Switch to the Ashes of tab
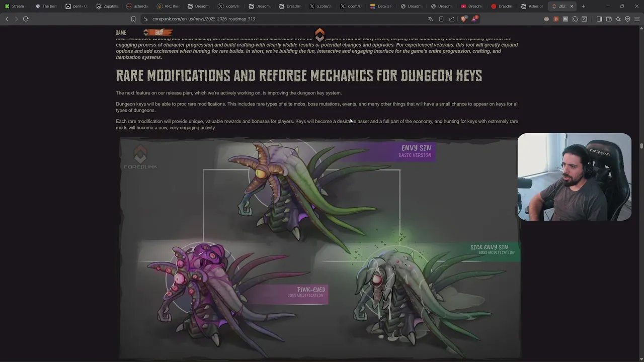 pyautogui.click(x=533, y=6)
